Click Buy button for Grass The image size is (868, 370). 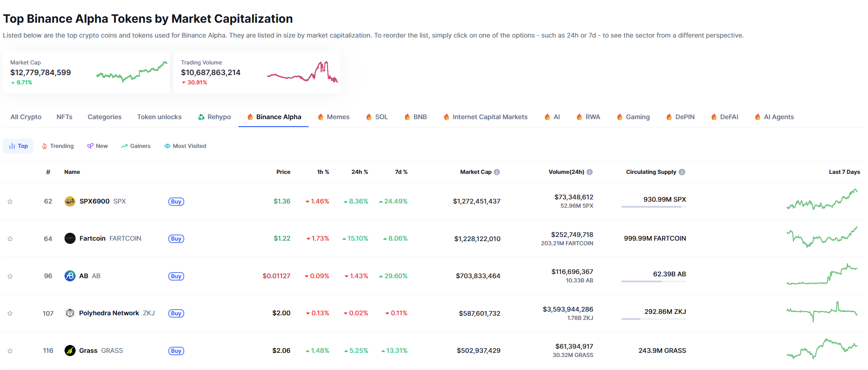click(176, 351)
